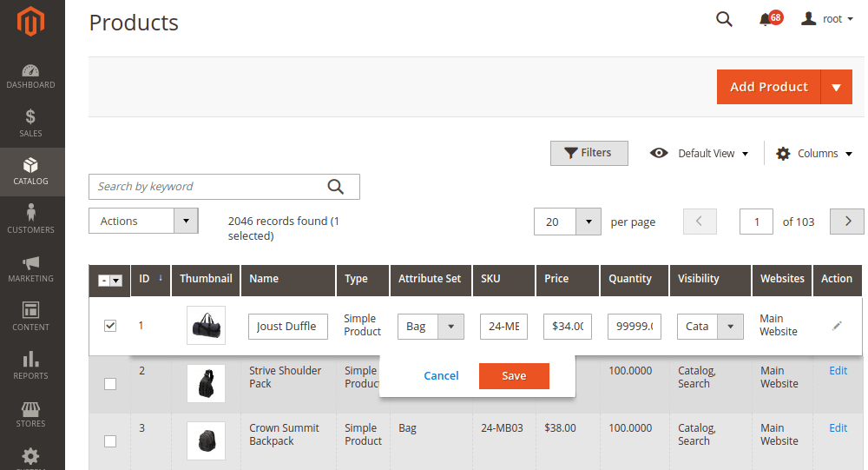Submit keyword search with magnifier icon
Viewport: 868px width, 470px height.
(335, 187)
